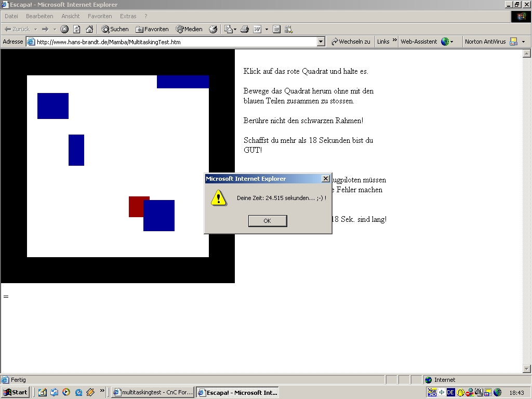Open the Favoriten menu in menu bar
The image size is (532, 399).
[100, 16]
